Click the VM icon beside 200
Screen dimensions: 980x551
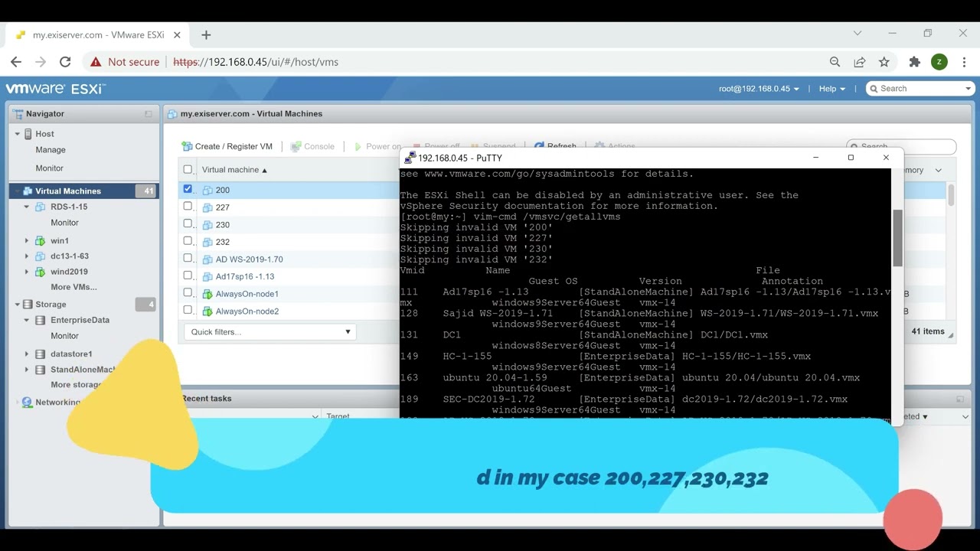point(207,190)
